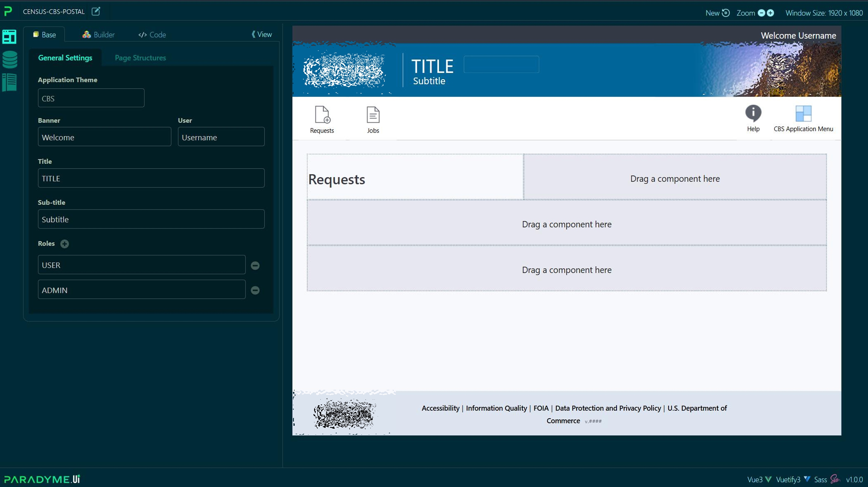
Task: Remove the ADMIN role
Action: click(255, 290)
